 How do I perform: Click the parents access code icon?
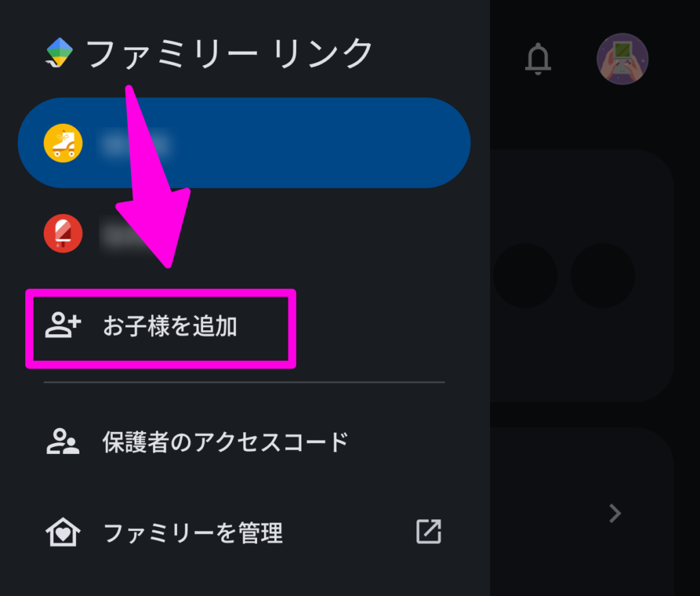tap(63, 442)
